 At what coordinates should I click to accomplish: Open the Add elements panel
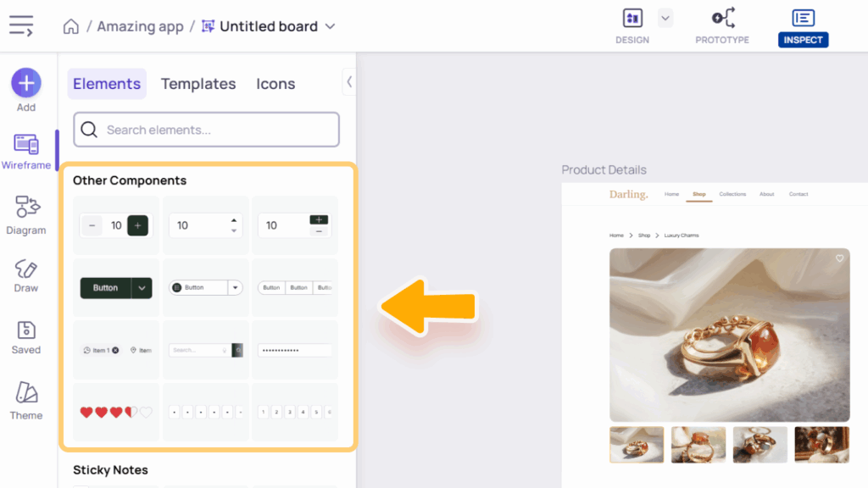pyautogui.click(x=25, y=88)
